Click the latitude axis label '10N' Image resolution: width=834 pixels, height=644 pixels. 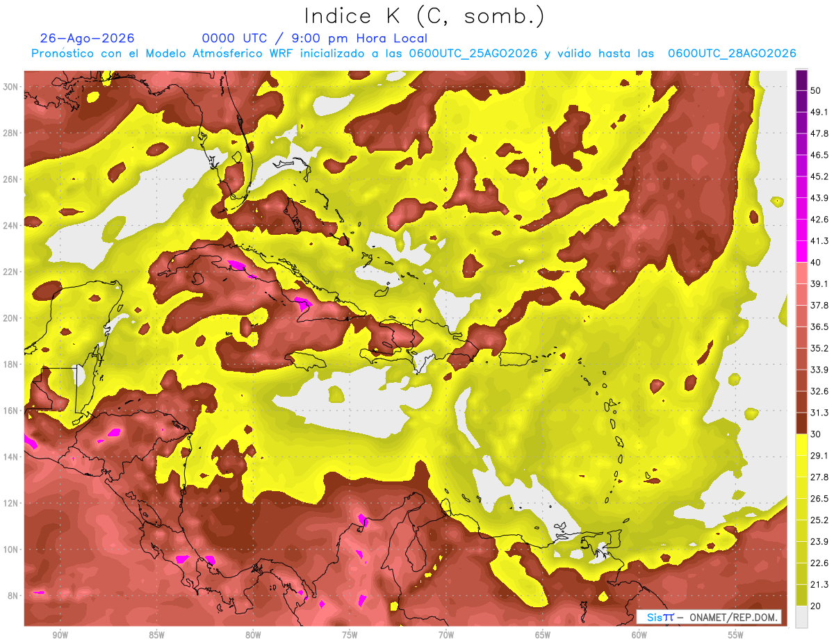[12, 550]
